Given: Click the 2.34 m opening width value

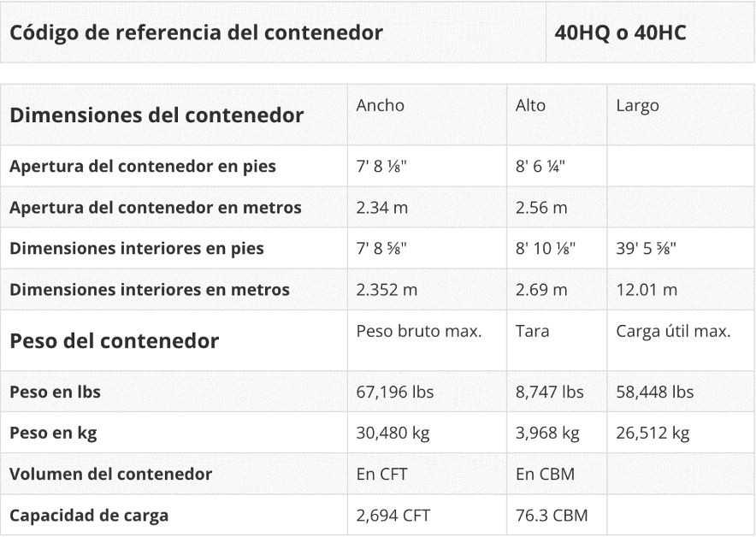Looking at the screenshot, I should [381, 207].
